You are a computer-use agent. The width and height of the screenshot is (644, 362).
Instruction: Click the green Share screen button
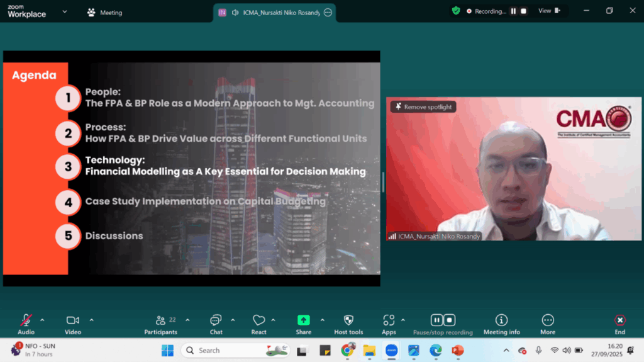(x=304, y=320)
